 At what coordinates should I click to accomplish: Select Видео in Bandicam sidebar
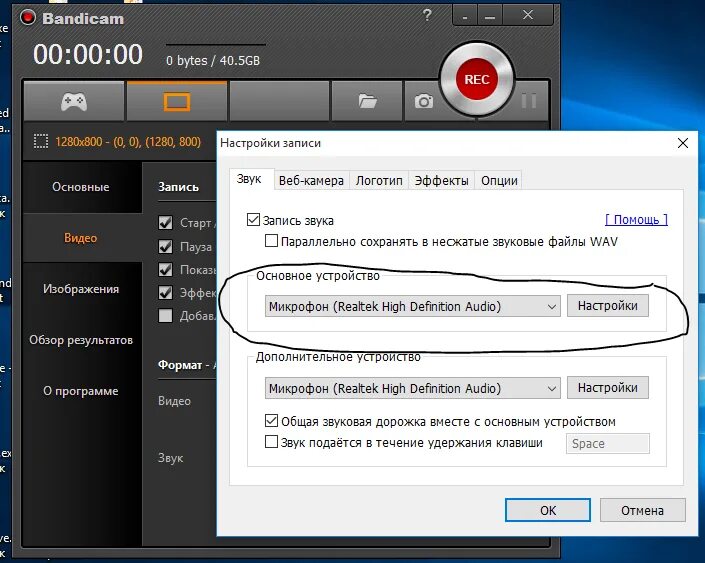point(81,238)
